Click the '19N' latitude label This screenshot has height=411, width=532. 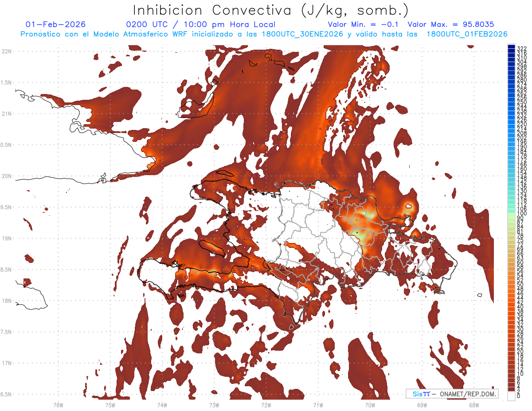[x=7, y=238]
